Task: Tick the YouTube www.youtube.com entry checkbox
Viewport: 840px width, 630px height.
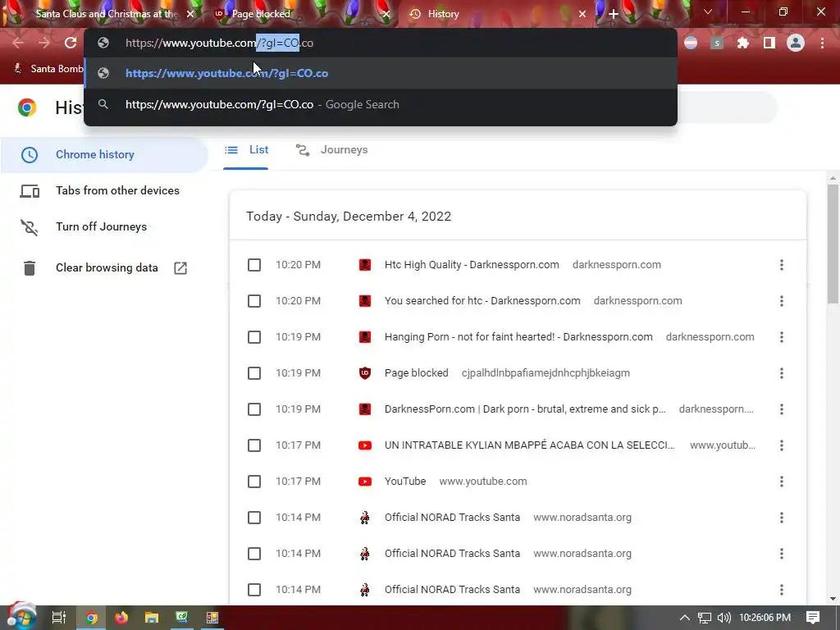Action: [x=254, y=481]
